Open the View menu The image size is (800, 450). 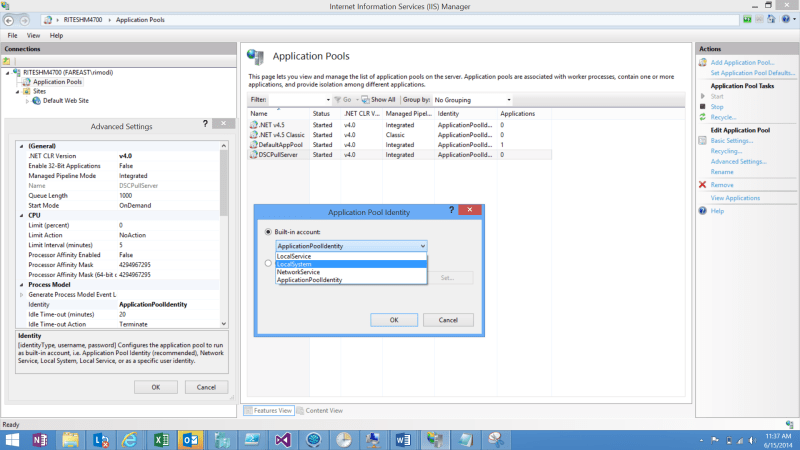coord(33,36)
